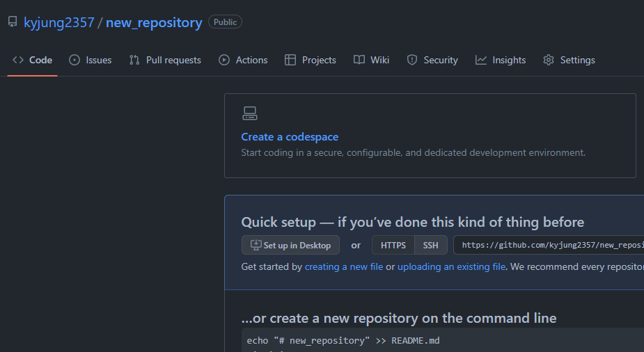This screenshot has height=352, width=644.
Task: Click the Settings gear icon
Action: click(549, 60)
